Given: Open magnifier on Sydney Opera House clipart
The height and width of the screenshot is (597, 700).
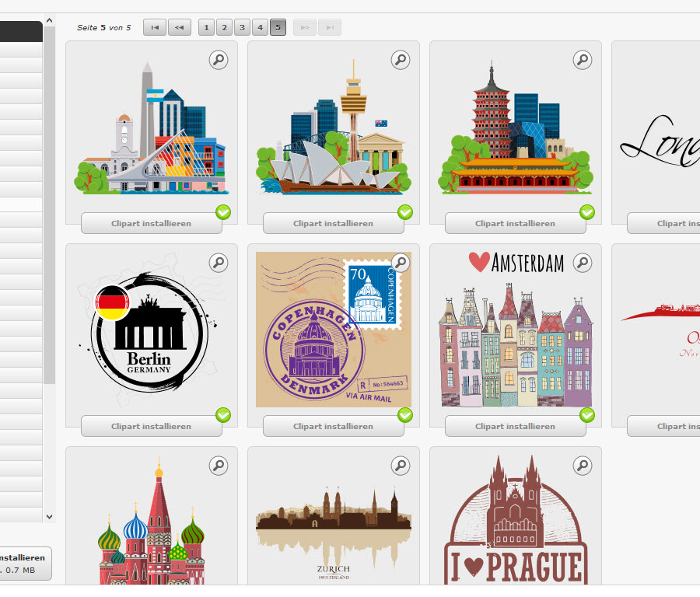Looking at the screenshot, I should [x=401, y=60].
